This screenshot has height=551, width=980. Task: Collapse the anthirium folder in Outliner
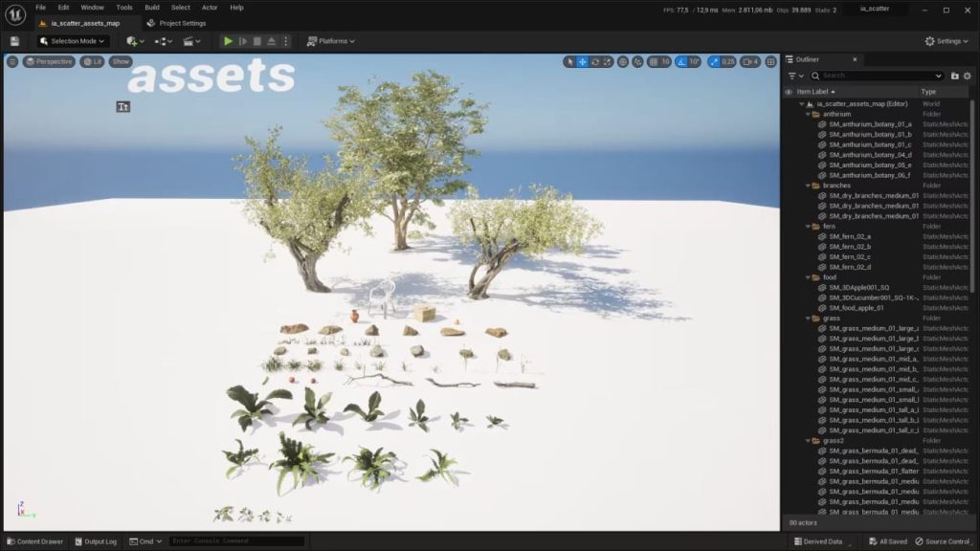click(x=808, y=114)
